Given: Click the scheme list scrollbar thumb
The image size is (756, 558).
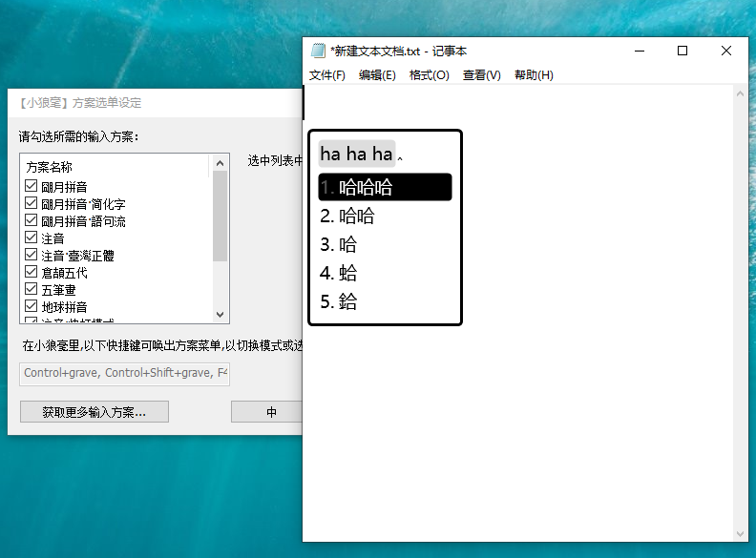Looking at the screenshot, I should coord(220,216).
